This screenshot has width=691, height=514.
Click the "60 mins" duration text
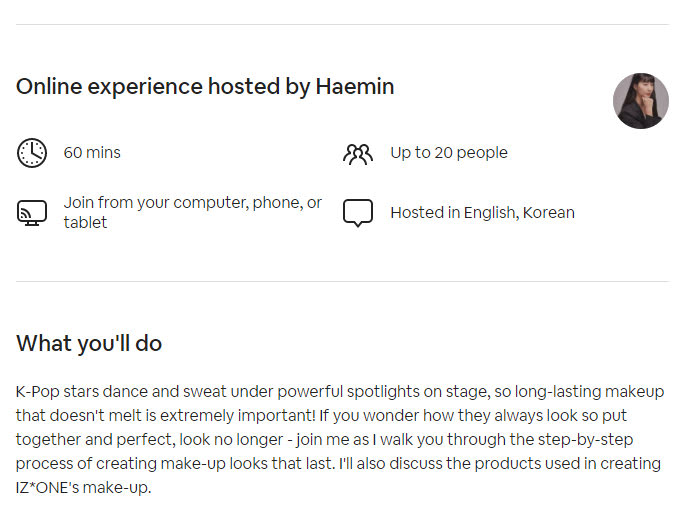point(92,153)
